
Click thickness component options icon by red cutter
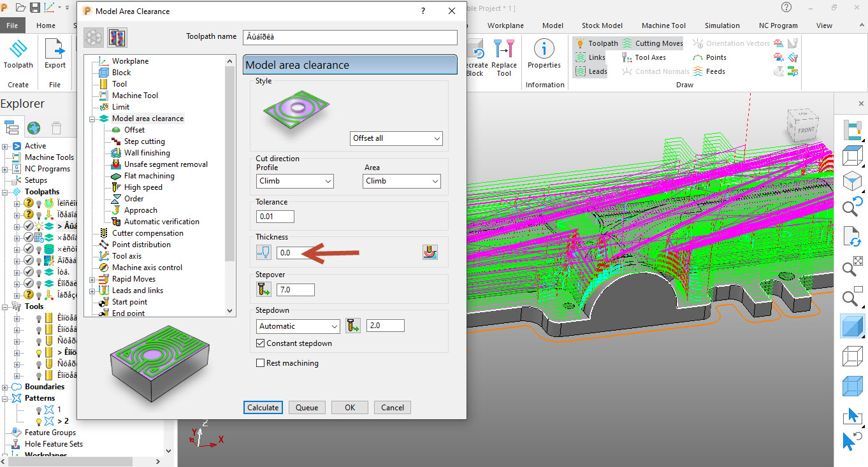(x=430, y=252)
